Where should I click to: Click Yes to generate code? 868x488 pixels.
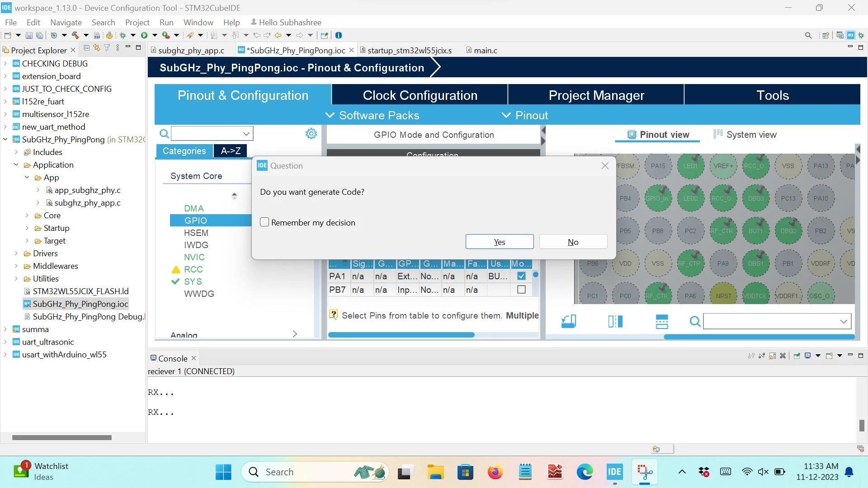(500, 242)
